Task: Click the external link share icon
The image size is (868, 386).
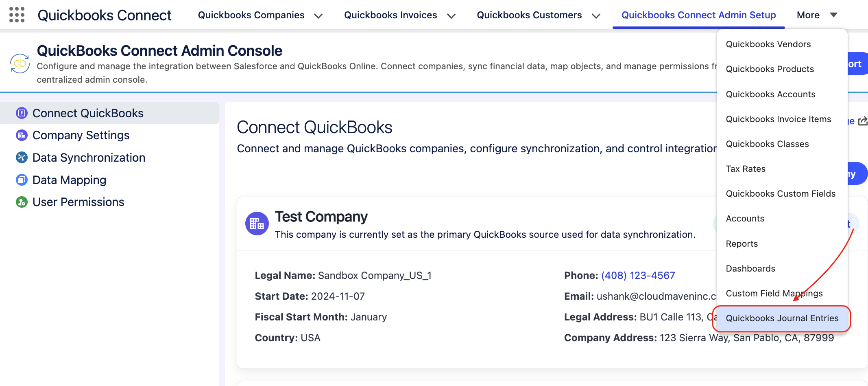Action: coord(863,121)
